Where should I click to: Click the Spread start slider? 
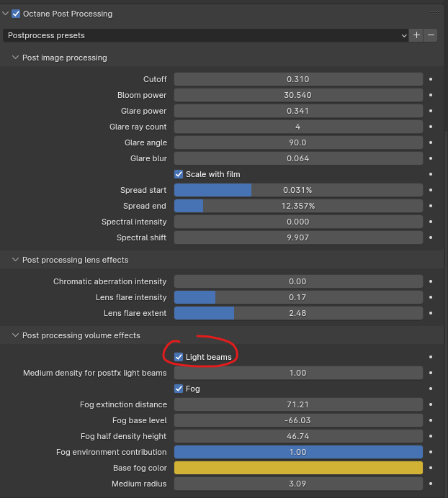pos(297,190)
